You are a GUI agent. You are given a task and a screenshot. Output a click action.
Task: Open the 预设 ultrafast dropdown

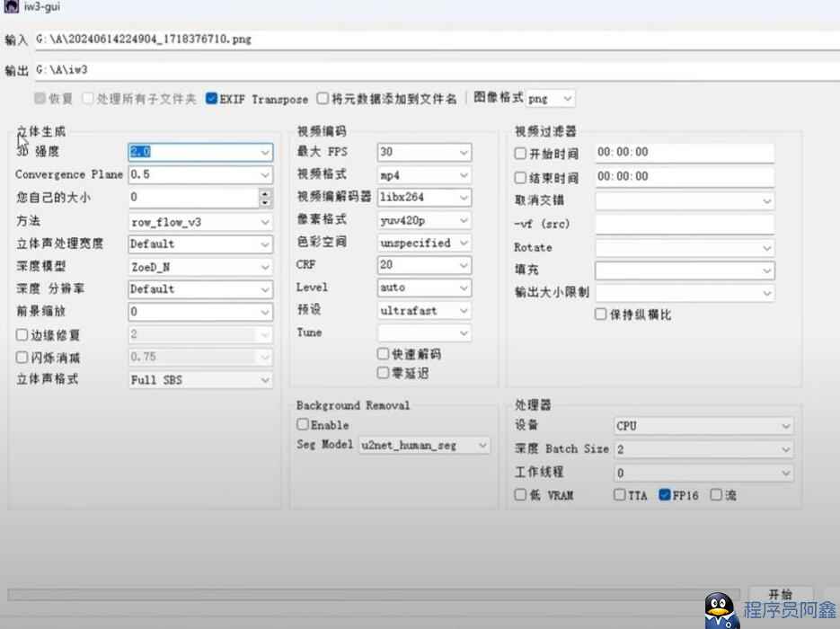424,310
